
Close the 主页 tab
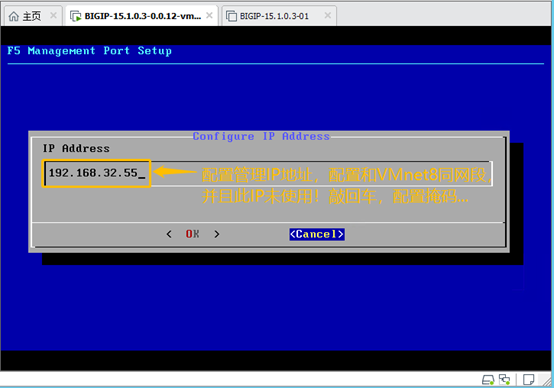[x=53, y=16]
